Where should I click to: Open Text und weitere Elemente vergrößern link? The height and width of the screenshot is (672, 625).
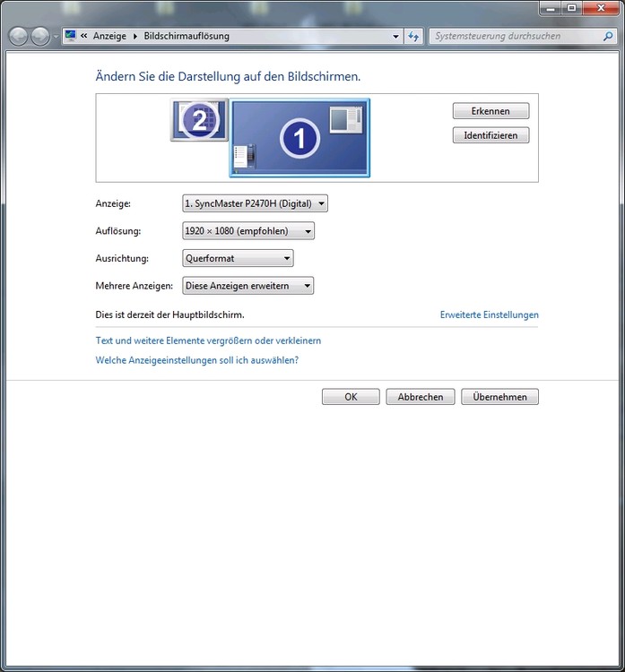tap(208, 340)
